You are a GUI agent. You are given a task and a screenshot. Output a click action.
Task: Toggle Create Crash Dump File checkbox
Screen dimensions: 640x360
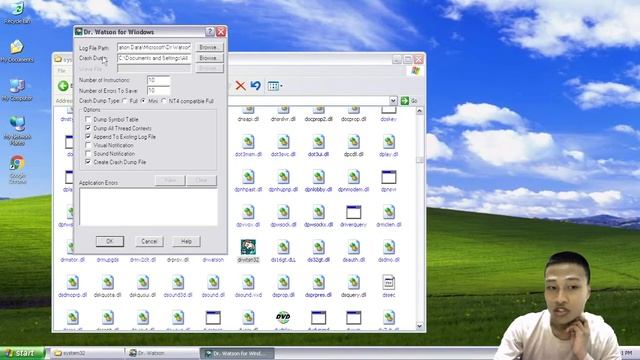point(88,162)
